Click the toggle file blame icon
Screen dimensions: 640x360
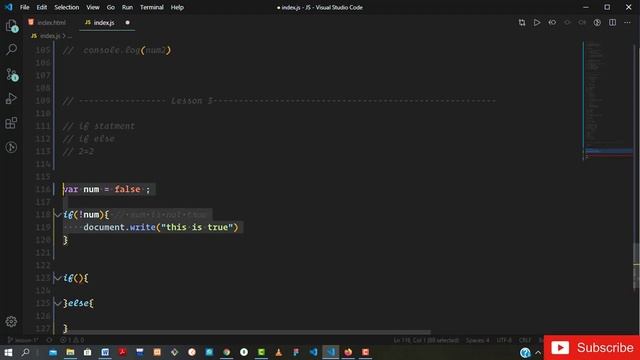tap(597, 23)
